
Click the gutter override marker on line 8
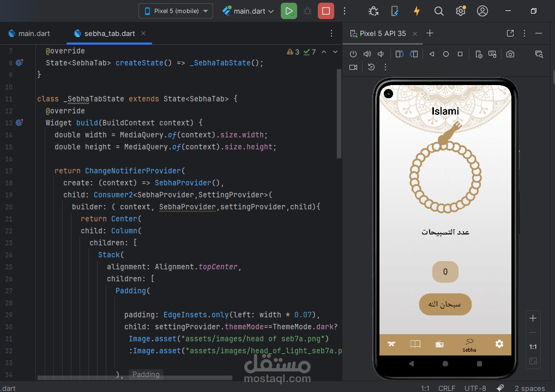20,62
